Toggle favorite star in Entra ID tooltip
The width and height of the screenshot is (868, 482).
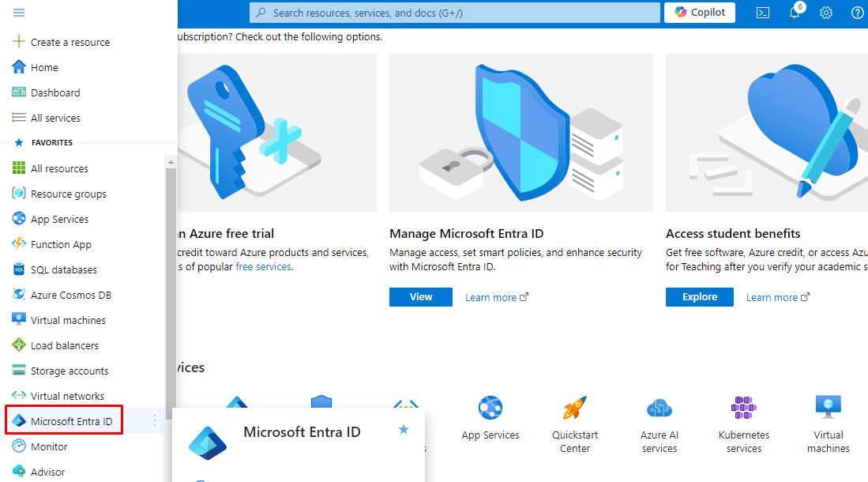(x=404, y=429)
